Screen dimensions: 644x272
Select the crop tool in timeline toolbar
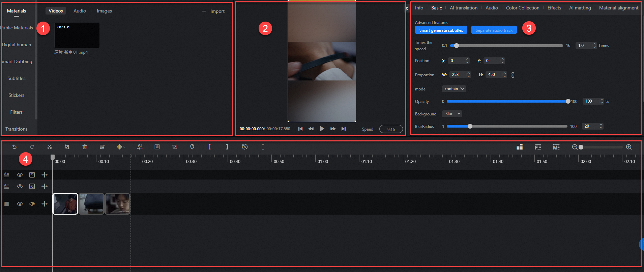pyautogui.click(x=67, y=147)
